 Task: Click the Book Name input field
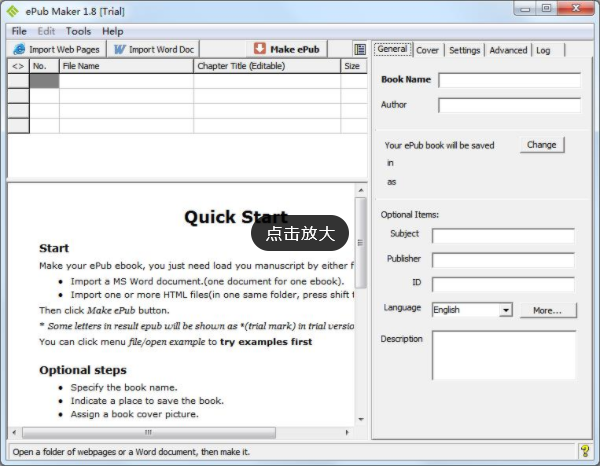(508, 80)
